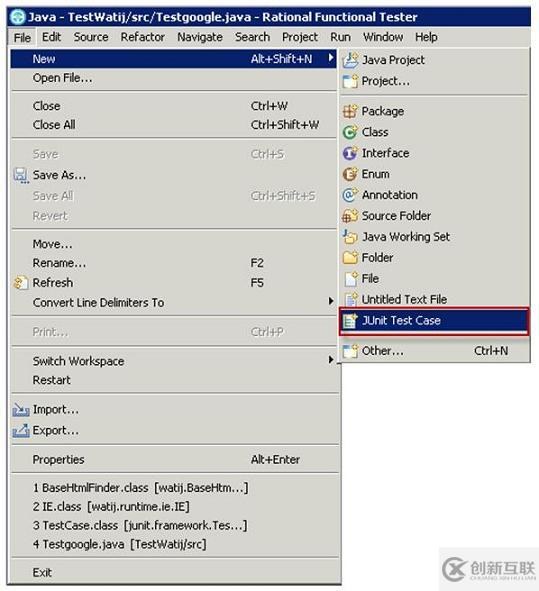
Task: Expand Convert Line Delimiters To submenu
Action: pyautogui.click(x=331, y=301)
